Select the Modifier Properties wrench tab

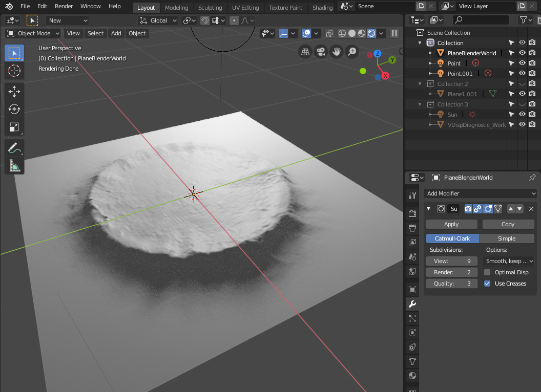tap(412, 304)
